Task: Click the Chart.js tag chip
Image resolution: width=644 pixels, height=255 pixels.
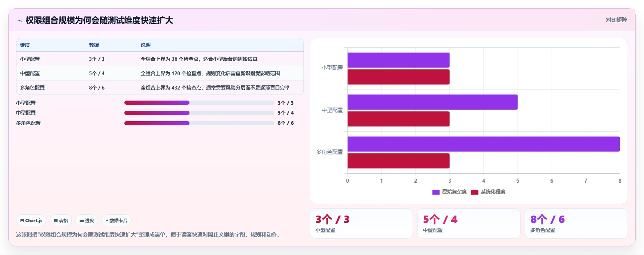Action: 31,221
